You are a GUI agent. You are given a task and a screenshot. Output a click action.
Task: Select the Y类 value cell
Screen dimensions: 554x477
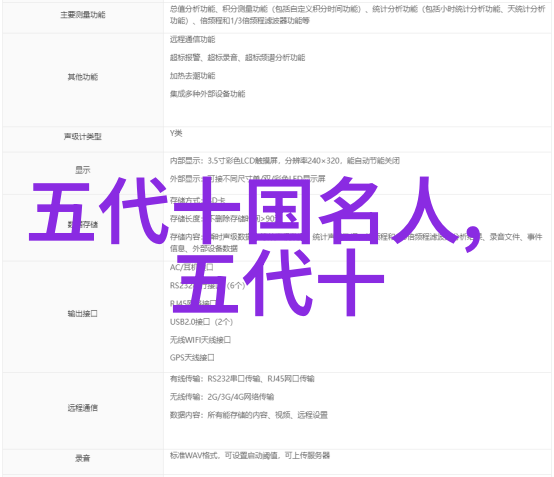(x=176, y=133)
